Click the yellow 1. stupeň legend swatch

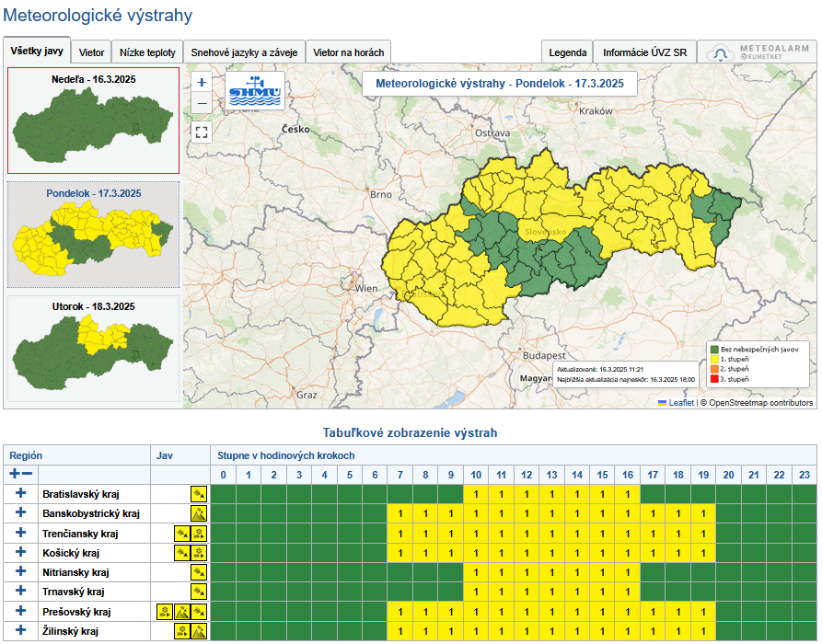712,359
